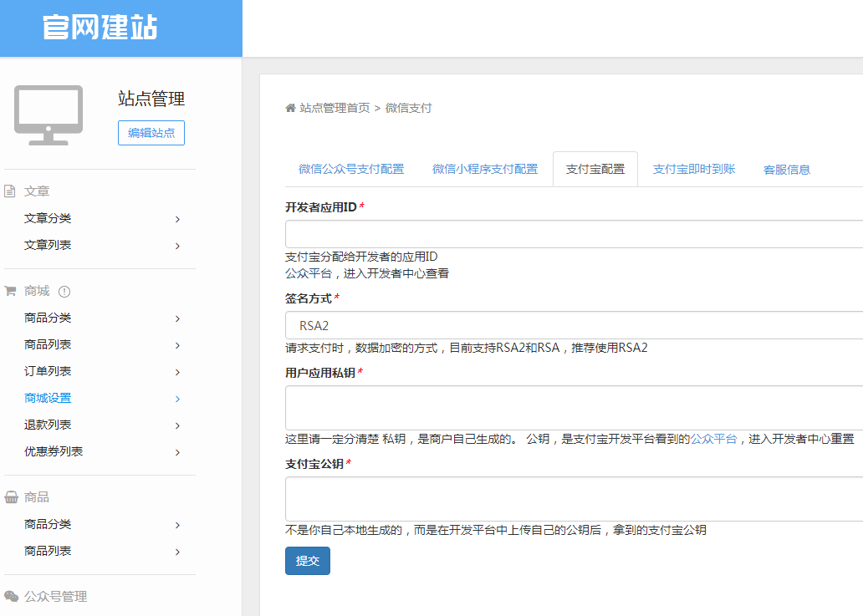Click the 编辑站点 button

coord(151,132)
